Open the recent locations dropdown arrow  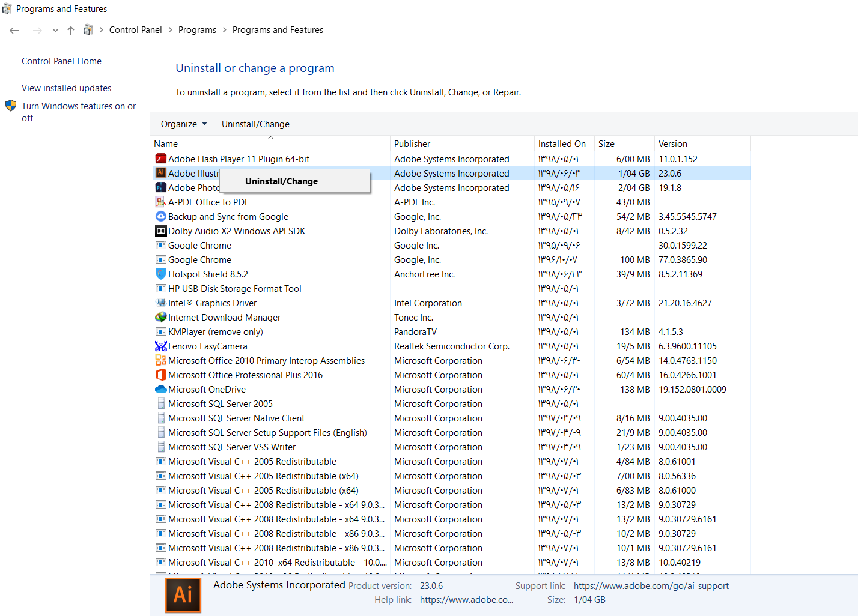coord(55,31)
